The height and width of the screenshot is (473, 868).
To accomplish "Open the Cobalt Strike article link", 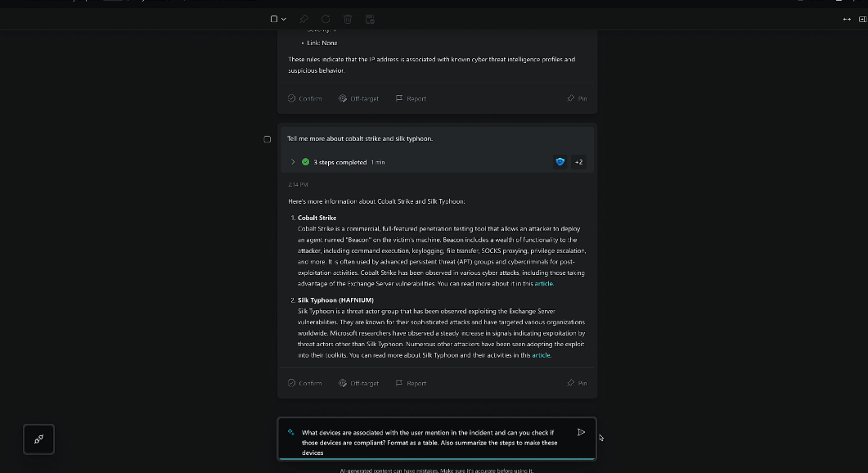I will (x=543, y=284).
